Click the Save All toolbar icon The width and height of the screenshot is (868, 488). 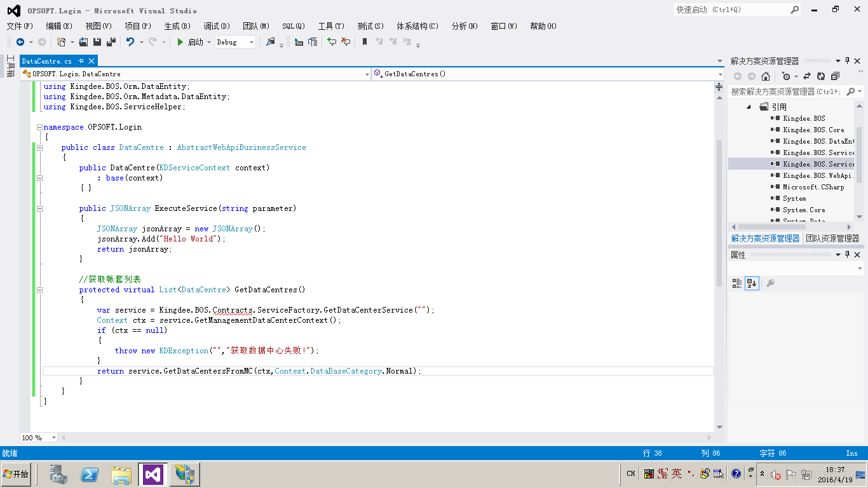[111, 42]
